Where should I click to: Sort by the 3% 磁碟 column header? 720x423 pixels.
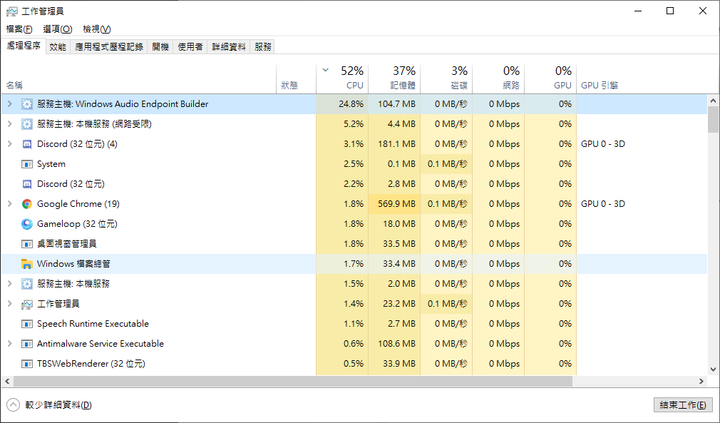(446, 79)
